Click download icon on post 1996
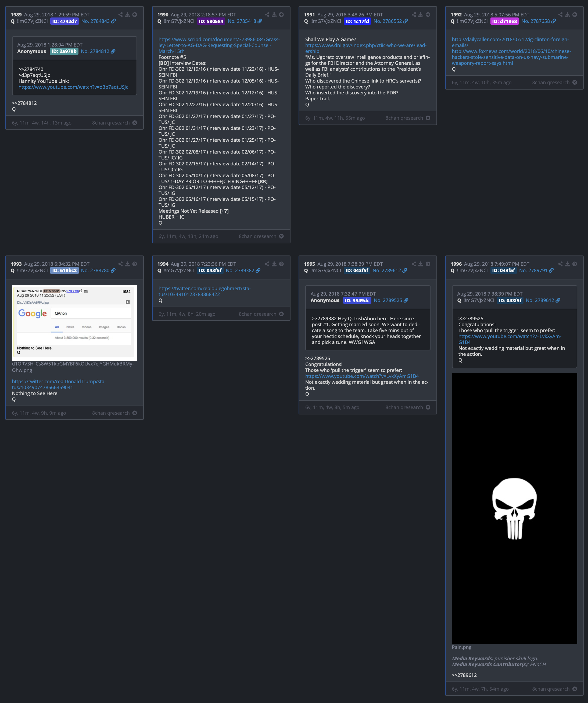Screen dimensions: 588x703 [x=567, y=264]
